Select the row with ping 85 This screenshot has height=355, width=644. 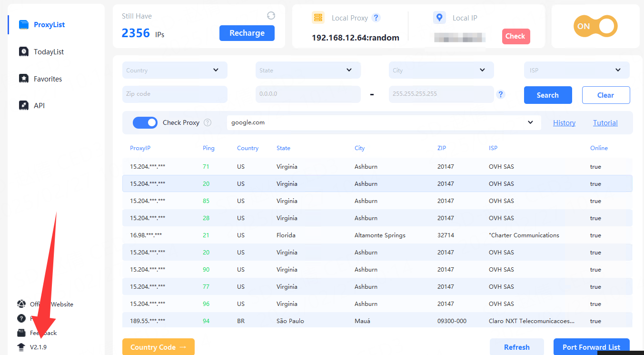(377, 201)
